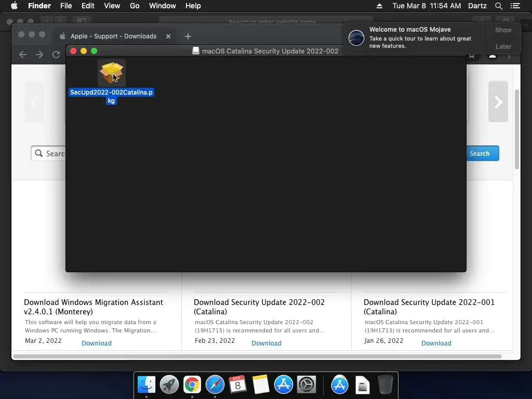Viewport: 532px width, 399px height.
Task: Open the View menu
Action: [x=112, y=6]
